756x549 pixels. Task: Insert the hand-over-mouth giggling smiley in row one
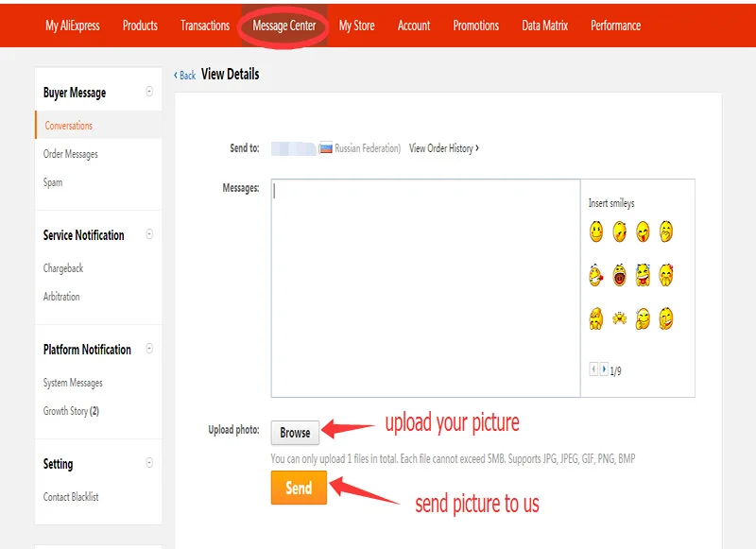tap(666, 232)
